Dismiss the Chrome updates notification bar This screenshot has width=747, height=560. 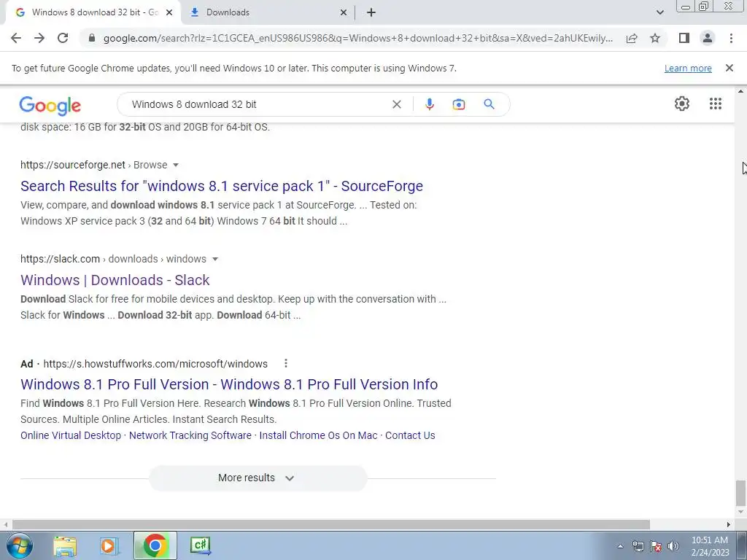(729, 68)
